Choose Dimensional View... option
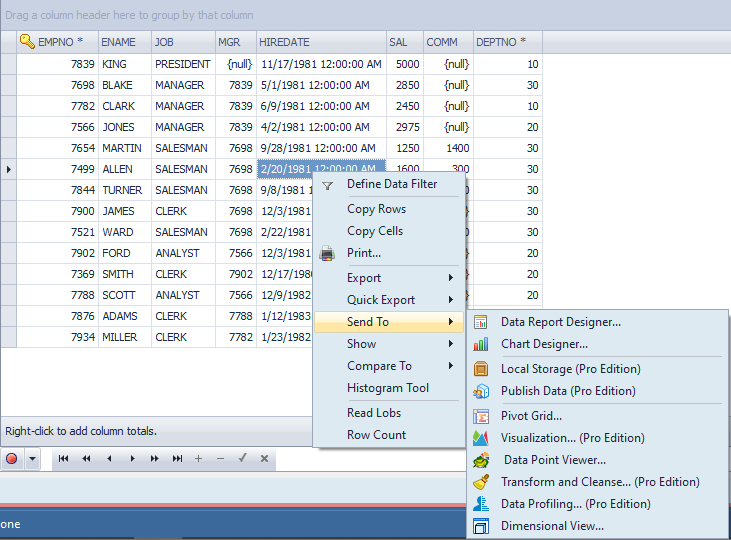The image size is (731, 540). pos(597,526)
